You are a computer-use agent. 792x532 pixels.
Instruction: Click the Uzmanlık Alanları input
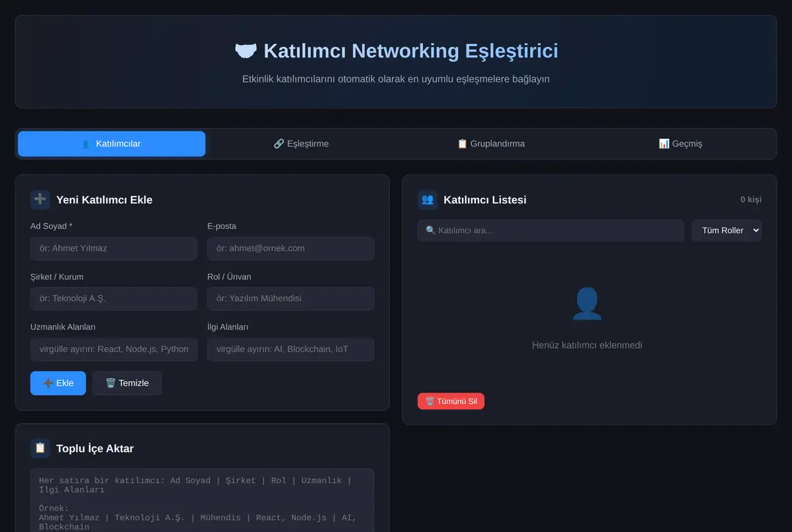(x=114, y=349)
